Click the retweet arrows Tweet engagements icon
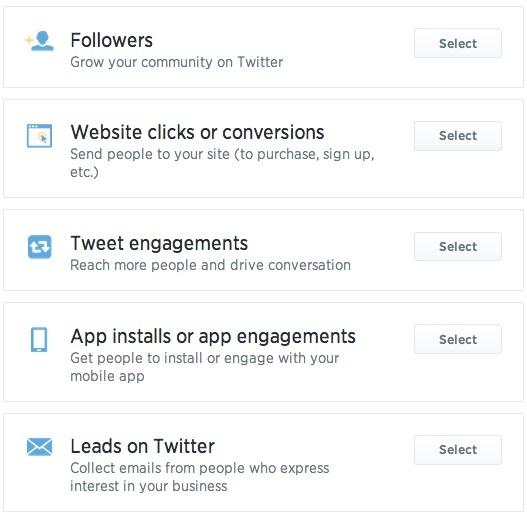Image resolution: width=527 pixels, height=516 pixels. [40, 247]
